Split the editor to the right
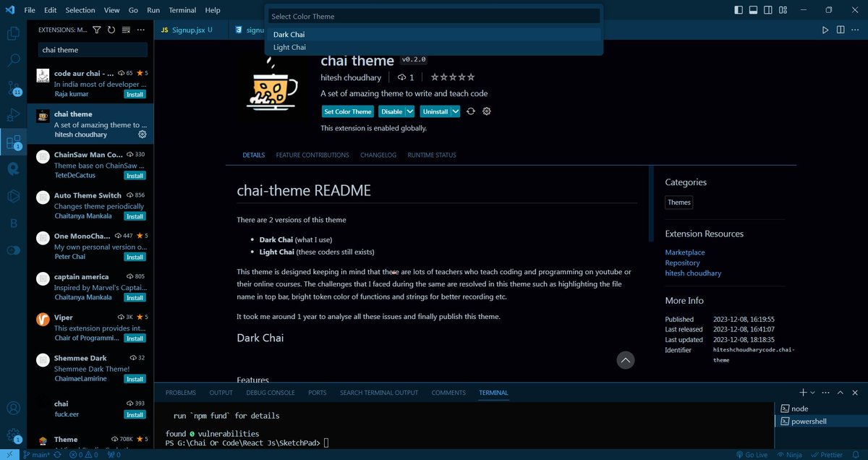The width and height of the screenshot is (868, 460). click(x=841, y=30)
